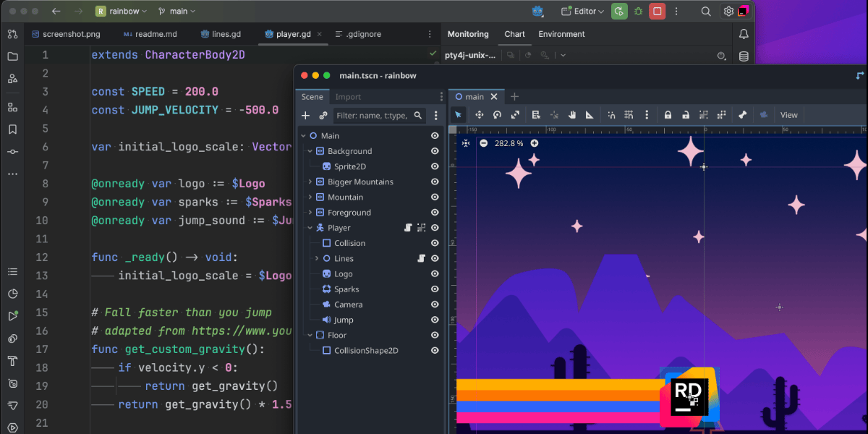The image size is (868, 434).
Task: Collapse the Player node in scene tree
Action: [x=310, y=228]
